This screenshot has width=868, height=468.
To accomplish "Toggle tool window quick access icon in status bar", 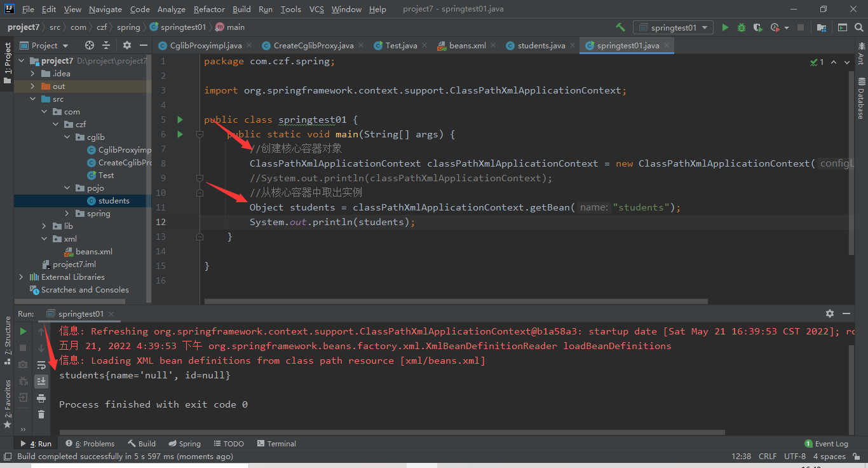I will pos(7,457).
